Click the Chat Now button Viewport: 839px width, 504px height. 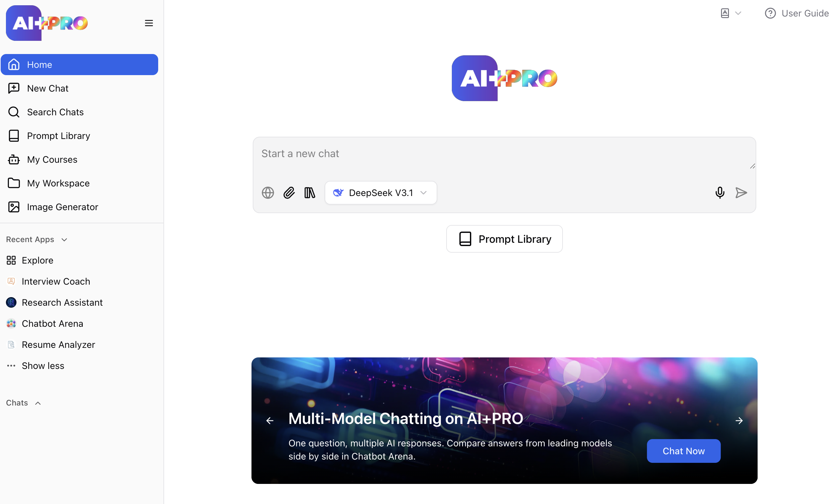click(683, 451)
